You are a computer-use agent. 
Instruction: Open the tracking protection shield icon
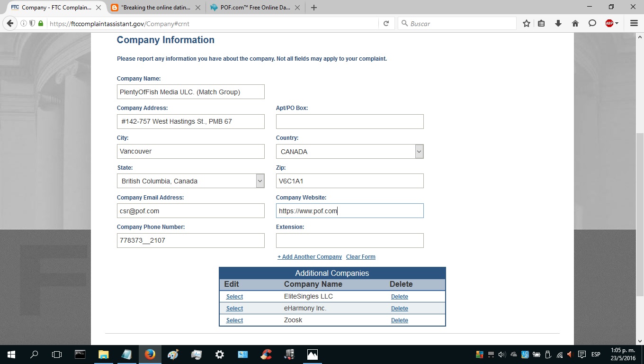coord(32,24)
